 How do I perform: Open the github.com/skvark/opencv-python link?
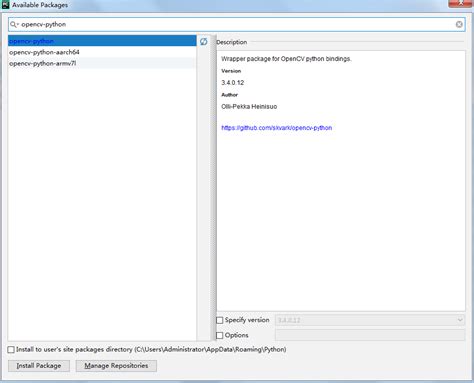[276, 128]
